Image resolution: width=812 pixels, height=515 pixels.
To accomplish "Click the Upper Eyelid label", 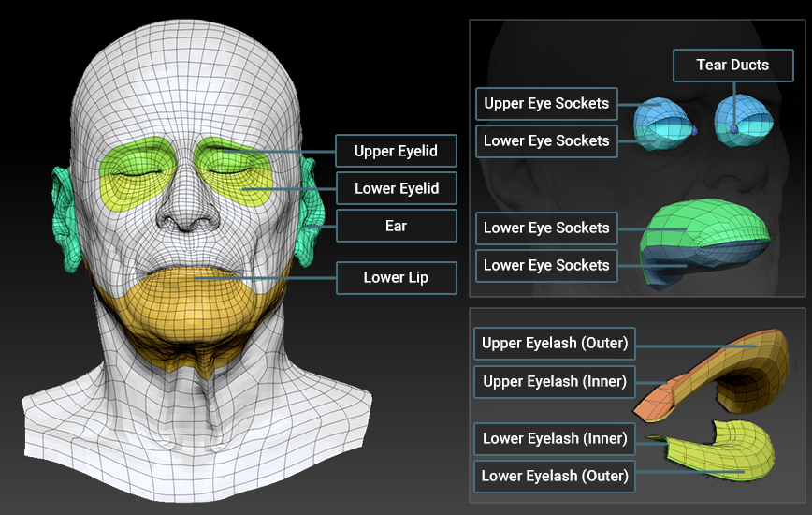I will click(396, 151).
